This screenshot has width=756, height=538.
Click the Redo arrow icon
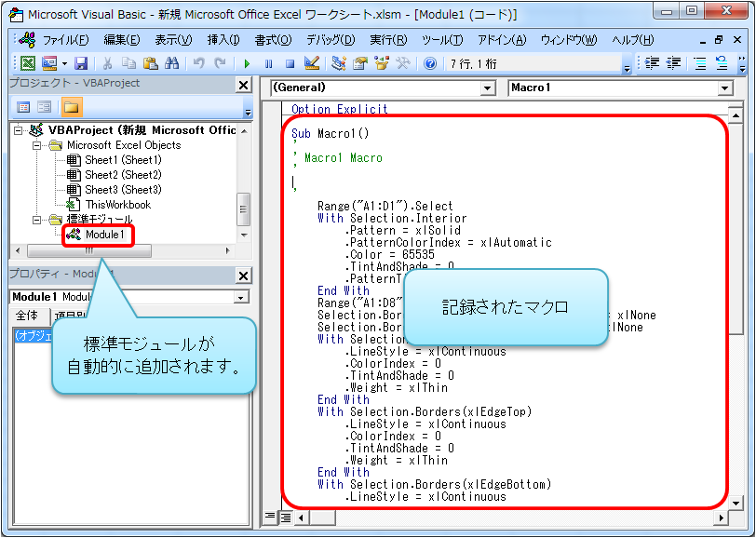coord(220,63)
